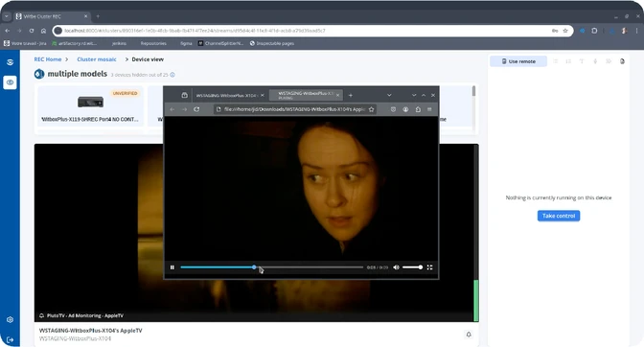Click the Take control button
The image size is (644, 347).
(559, 216)
